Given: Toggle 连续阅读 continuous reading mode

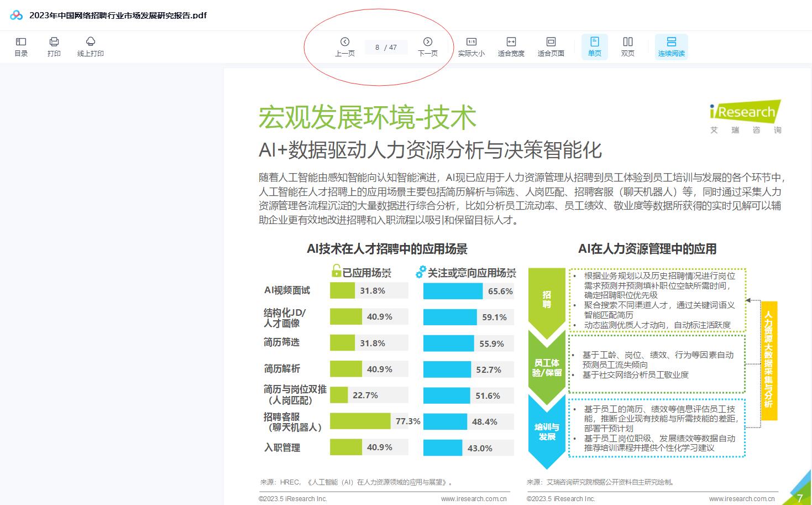Looking at the screenshot, I should click(671, 46).
